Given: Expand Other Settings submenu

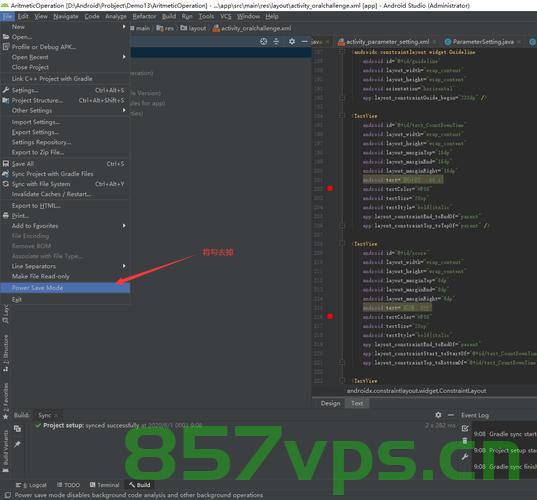Looking at the screenshot, I should [124, 110].
